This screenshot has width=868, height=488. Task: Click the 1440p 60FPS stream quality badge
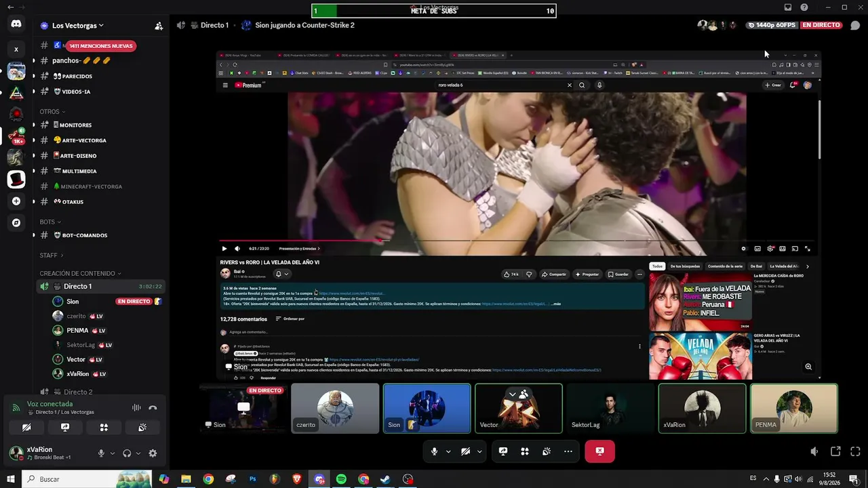click(772, 25)
